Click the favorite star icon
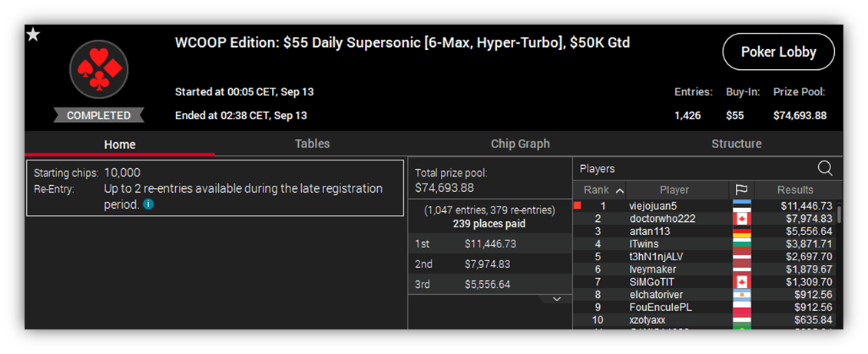The width and height of the screenshot is (868, 354). coord(33,35)
